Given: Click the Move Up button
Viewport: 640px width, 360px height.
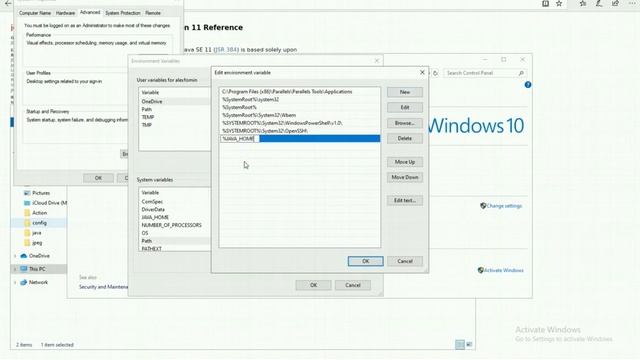Looking at the screenshot, I should click(404, 162).
